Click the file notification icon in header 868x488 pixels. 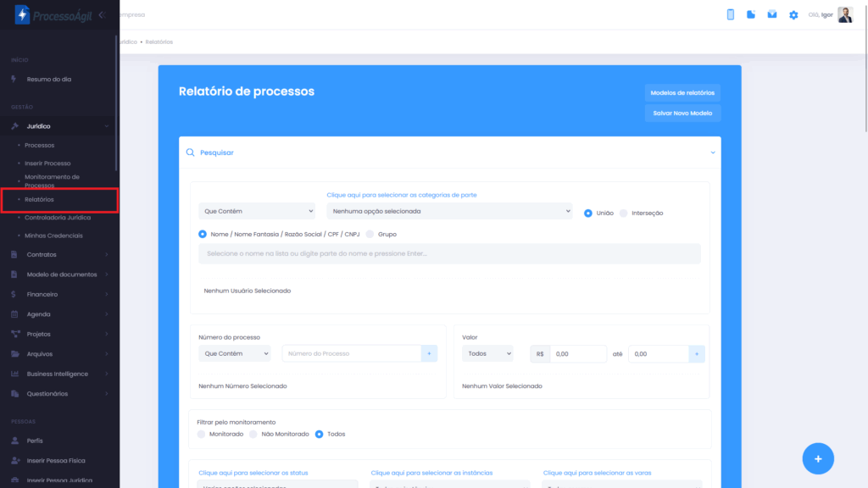point(751,14)
